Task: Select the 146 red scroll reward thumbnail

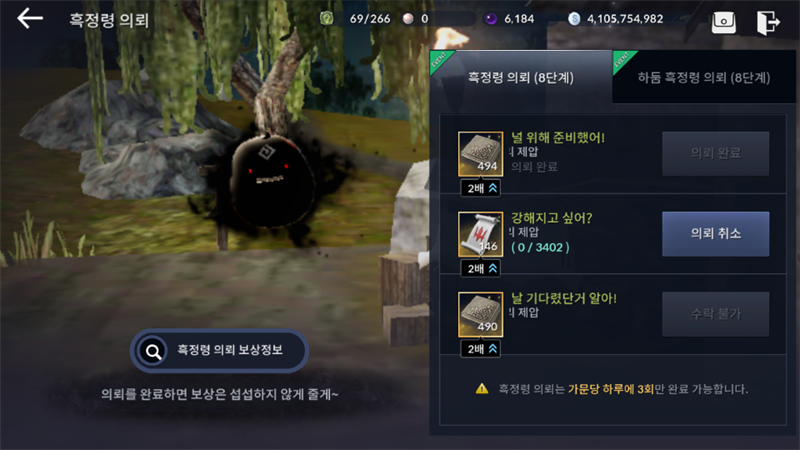Action: tap(481, 234)
